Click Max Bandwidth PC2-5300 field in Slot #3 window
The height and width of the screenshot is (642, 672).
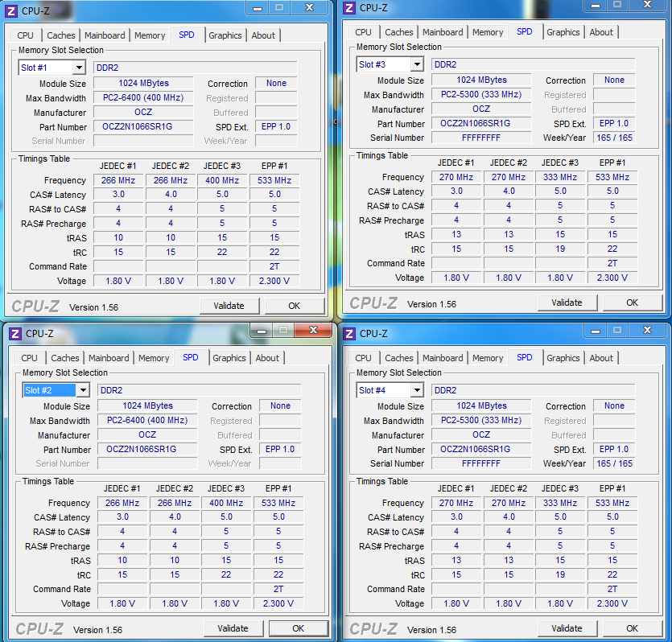point(481,95)
